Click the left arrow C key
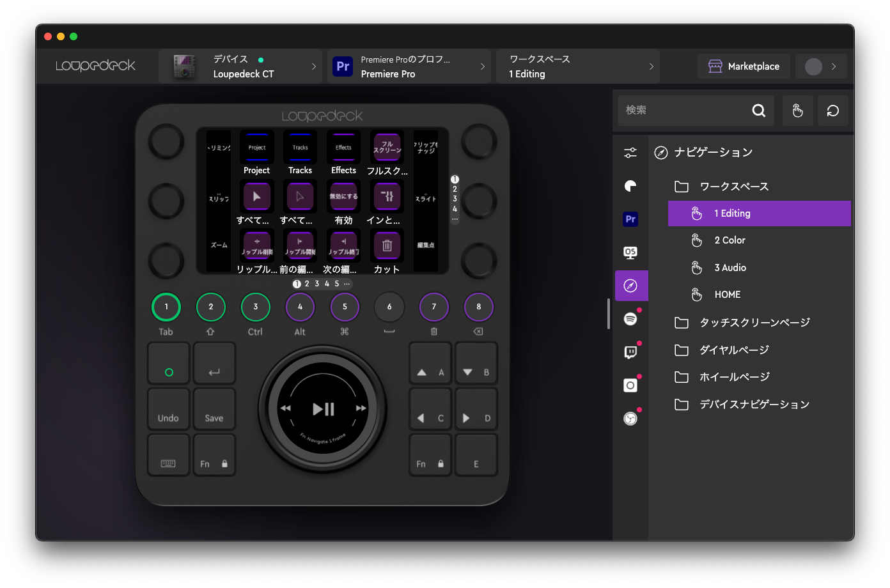This screenshot has width=890, height=588. coord(430,410)
